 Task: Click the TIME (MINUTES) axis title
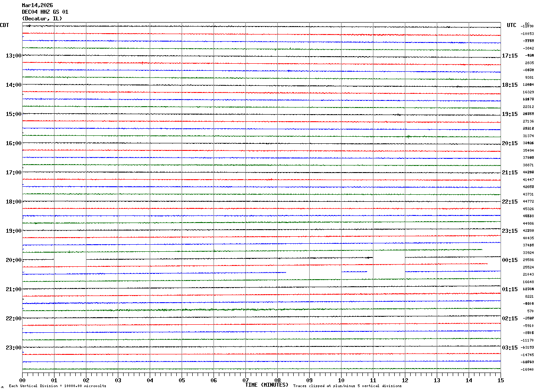click(x=267, y=385)
